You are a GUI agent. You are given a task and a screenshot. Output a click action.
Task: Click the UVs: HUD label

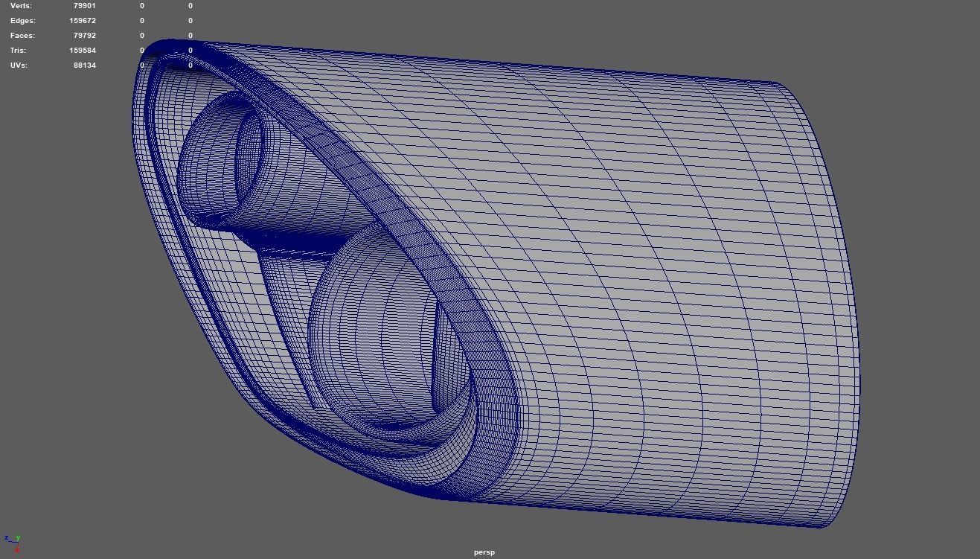19,66
